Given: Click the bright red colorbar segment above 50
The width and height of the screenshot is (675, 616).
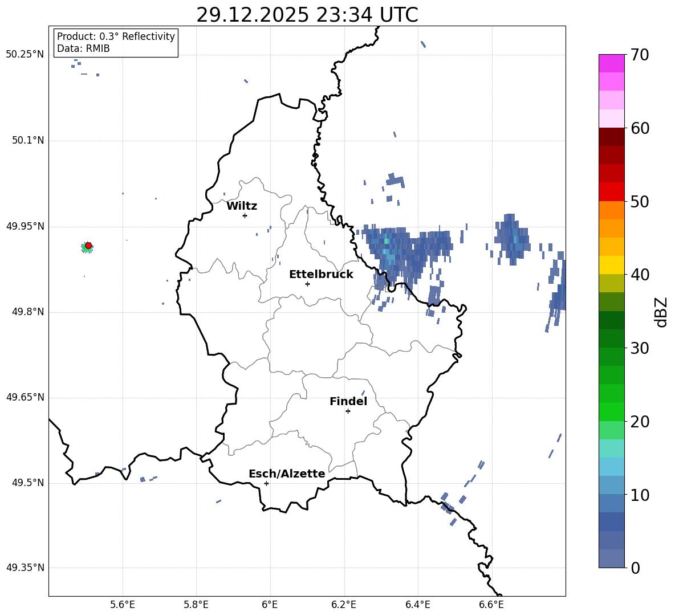Looking at the screenshot, I should [612, 192].
